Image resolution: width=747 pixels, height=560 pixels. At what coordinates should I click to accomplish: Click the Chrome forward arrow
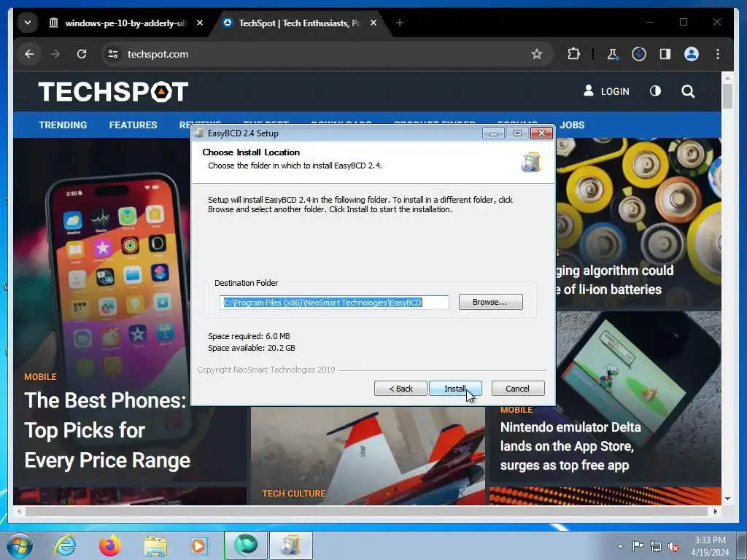tap(55, 54)
